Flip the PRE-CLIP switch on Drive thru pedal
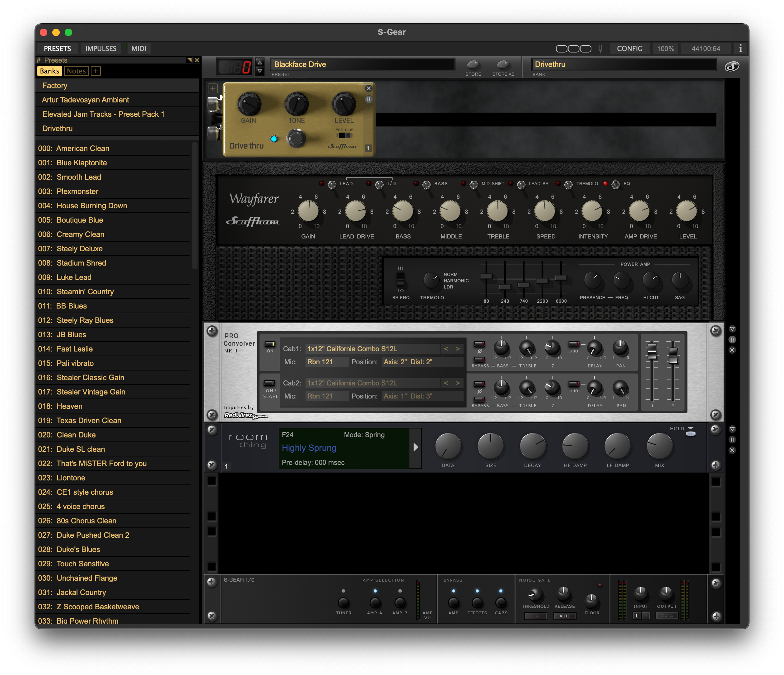This screenshot has height=675, width=784. pos(345,135)
